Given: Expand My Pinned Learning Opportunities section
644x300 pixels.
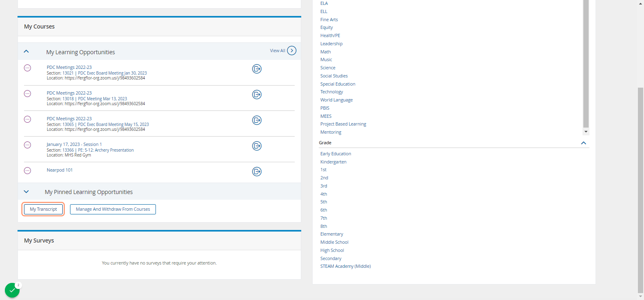Looking at the screenshot, I should [26, 192].
